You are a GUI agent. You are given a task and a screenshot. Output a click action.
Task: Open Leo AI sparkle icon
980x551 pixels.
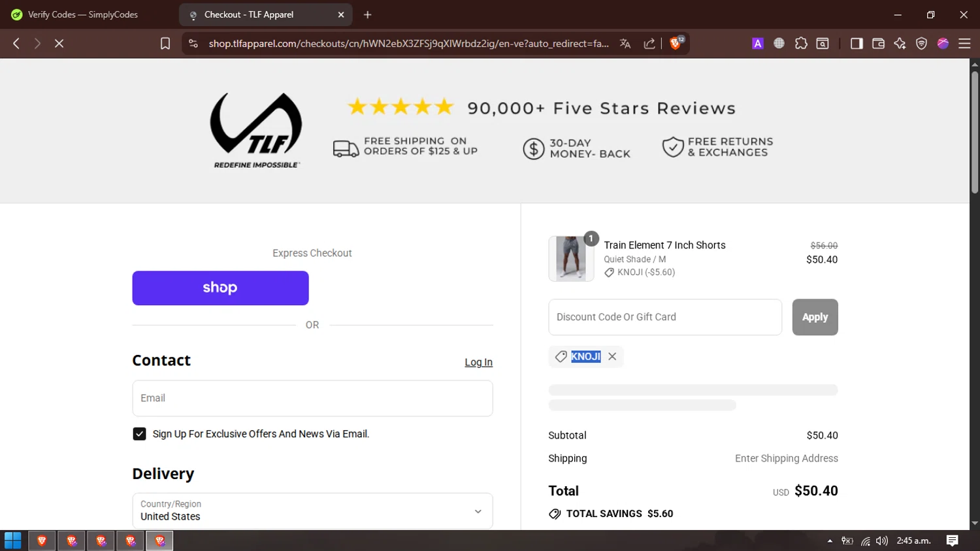click(900, 43)
